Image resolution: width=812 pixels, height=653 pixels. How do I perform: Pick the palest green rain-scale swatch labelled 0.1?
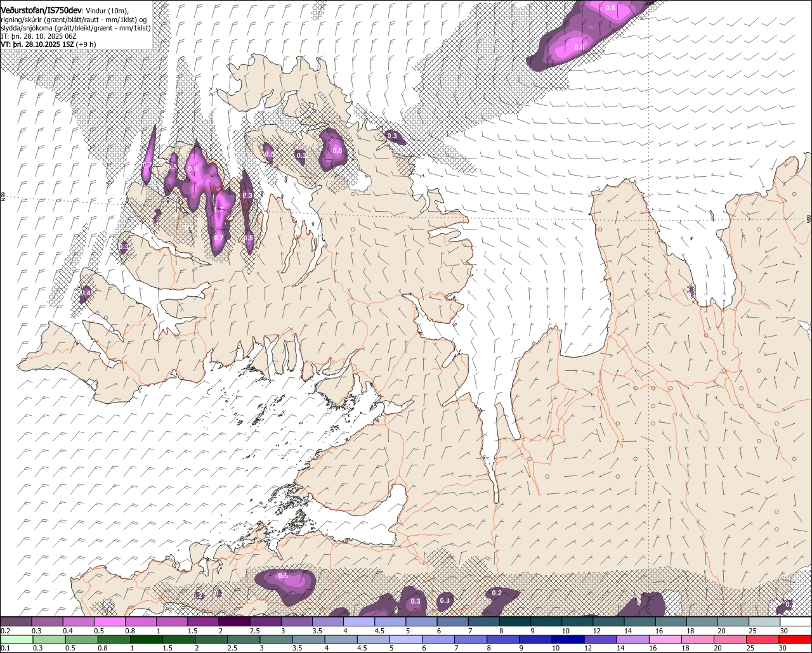[x=16, y=640]
